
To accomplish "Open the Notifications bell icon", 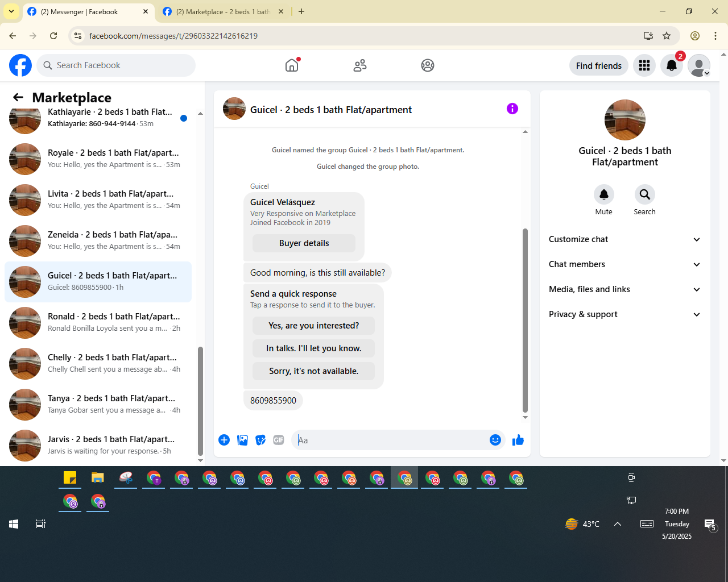I will pos(672,65).
